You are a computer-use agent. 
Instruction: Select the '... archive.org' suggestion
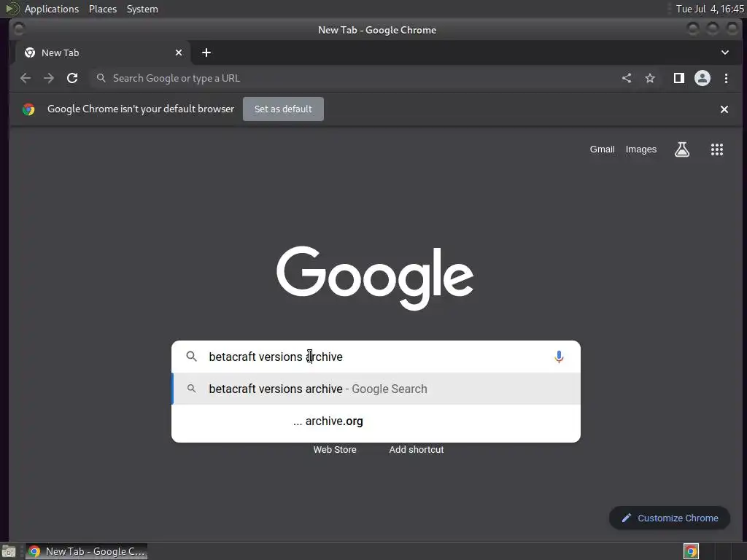pyautogui.click(x=376, y=421)
